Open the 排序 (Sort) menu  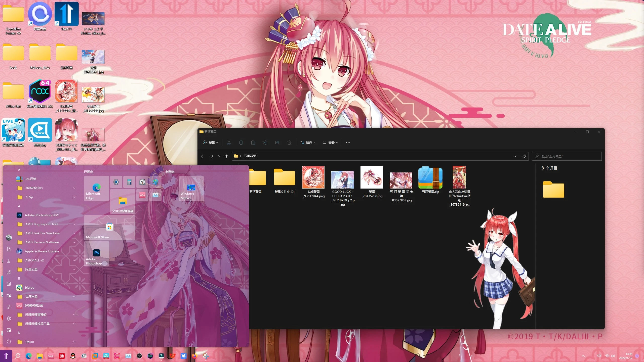click(x=308, y=143)
